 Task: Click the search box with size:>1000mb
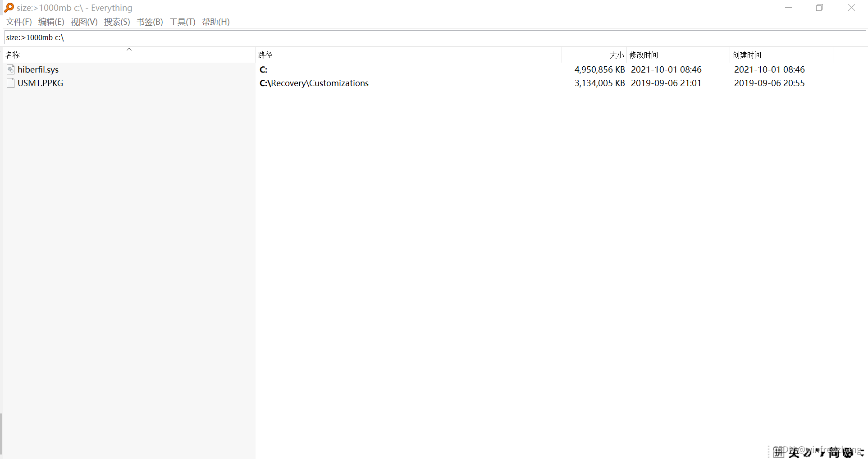tap(435, 37)
